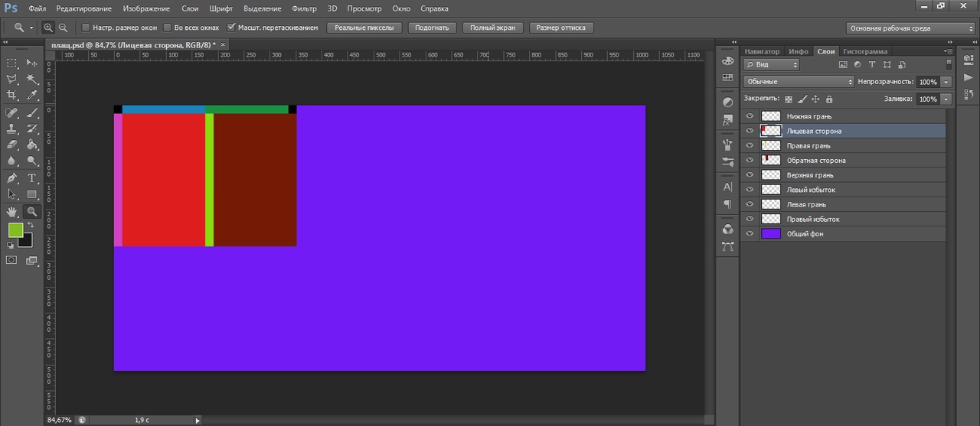
Task: Open the Layers panel flyout menu
Action: (949, 51)
